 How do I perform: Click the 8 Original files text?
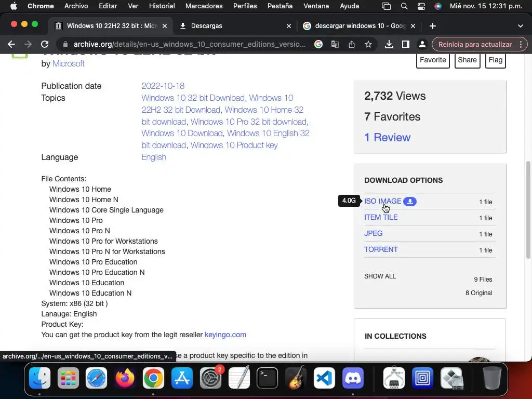click(x=478, y=293)
